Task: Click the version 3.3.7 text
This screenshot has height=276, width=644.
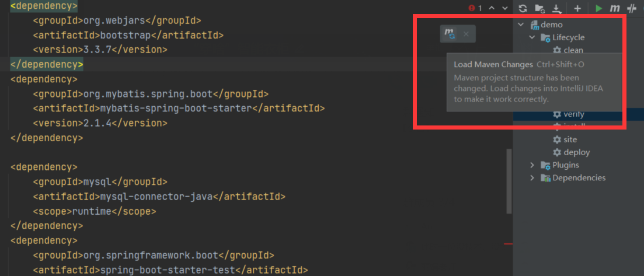Action: coord(98,50)
